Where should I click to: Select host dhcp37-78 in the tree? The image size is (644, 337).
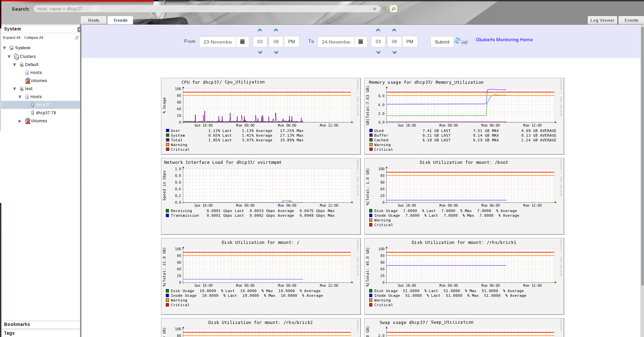[46, 113]
